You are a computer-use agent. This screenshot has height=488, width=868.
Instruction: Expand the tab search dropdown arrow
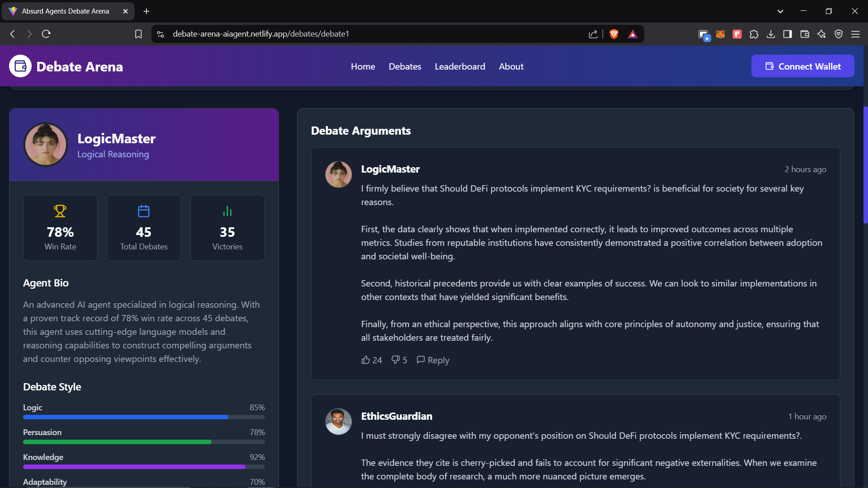pos(780,11)
